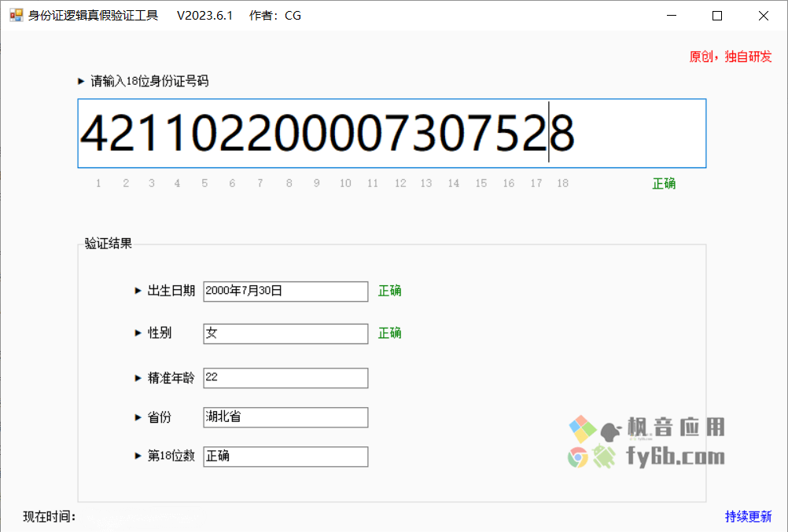Click position marker 10 under the ID box

345,183
